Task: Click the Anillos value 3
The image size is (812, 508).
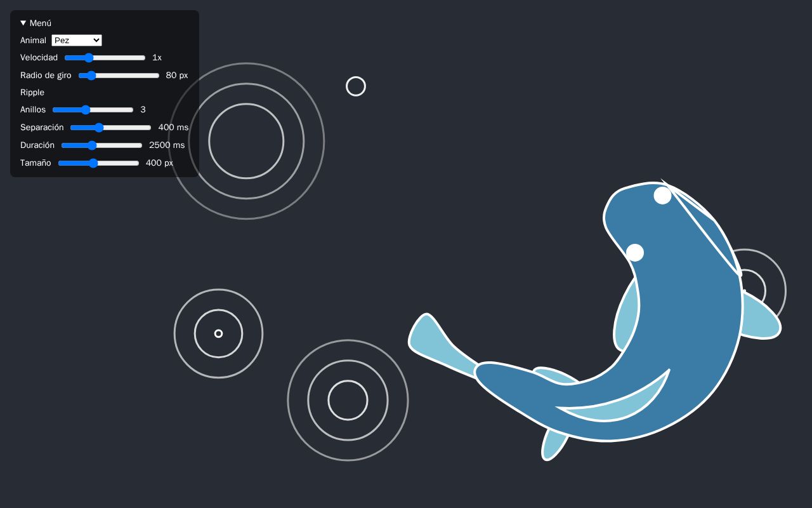Action: tap(143, 110)
